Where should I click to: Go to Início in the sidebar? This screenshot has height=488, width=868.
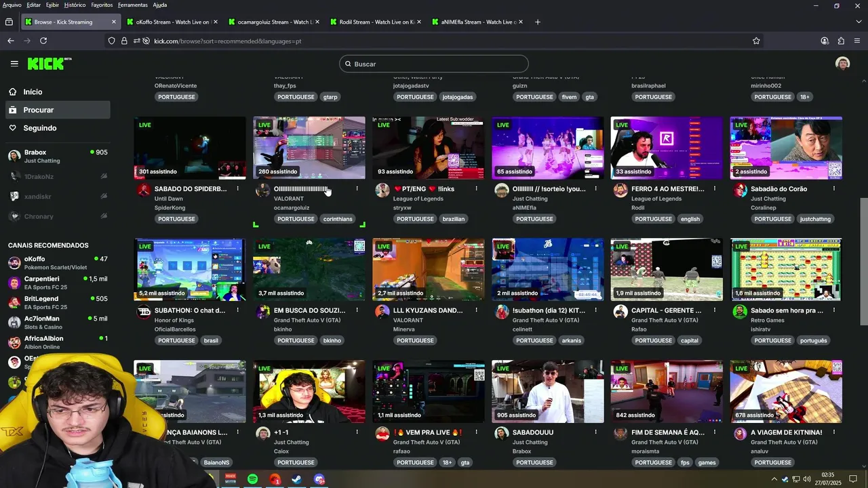58,91
